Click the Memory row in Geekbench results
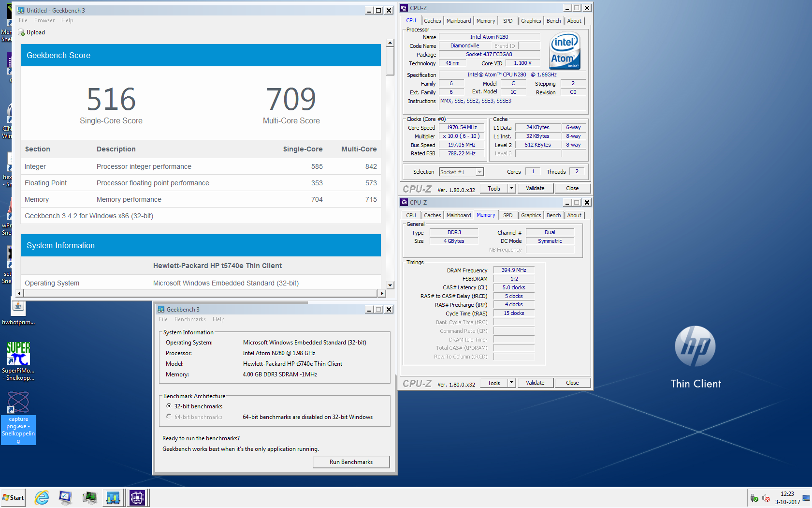Image resolution: width=812 pixels, height=508 pixels. (201, 199)
